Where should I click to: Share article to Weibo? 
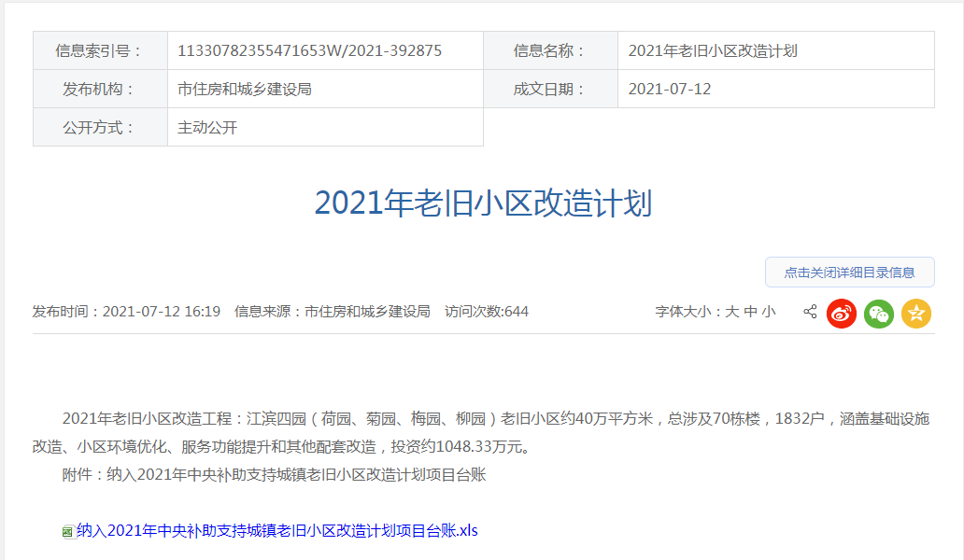tap(841, 314)
